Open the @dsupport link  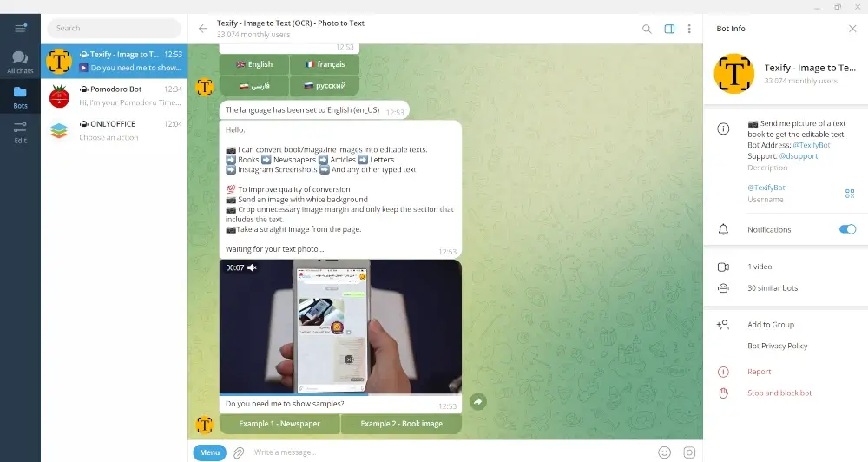click(799, 156)
